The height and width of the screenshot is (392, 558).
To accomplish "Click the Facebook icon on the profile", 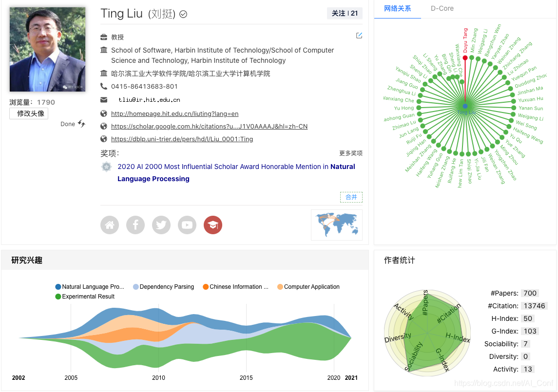I will (135, 224).
